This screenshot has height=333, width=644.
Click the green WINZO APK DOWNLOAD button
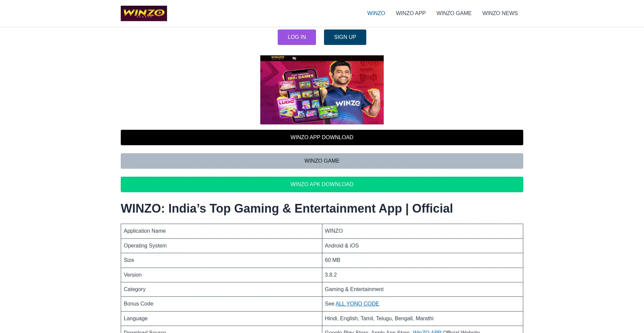(x=322, y=184)
